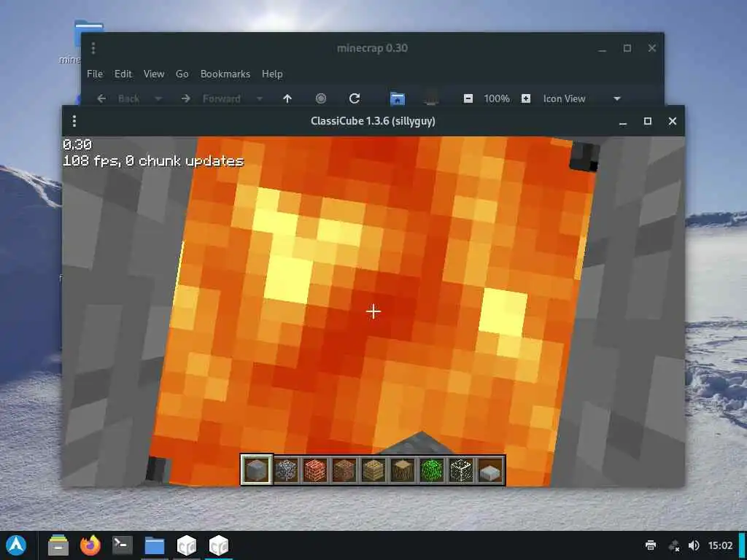Select the glass block in the hotbar
The width and height of the screenshot is (747, 560).
click(461, 470)
